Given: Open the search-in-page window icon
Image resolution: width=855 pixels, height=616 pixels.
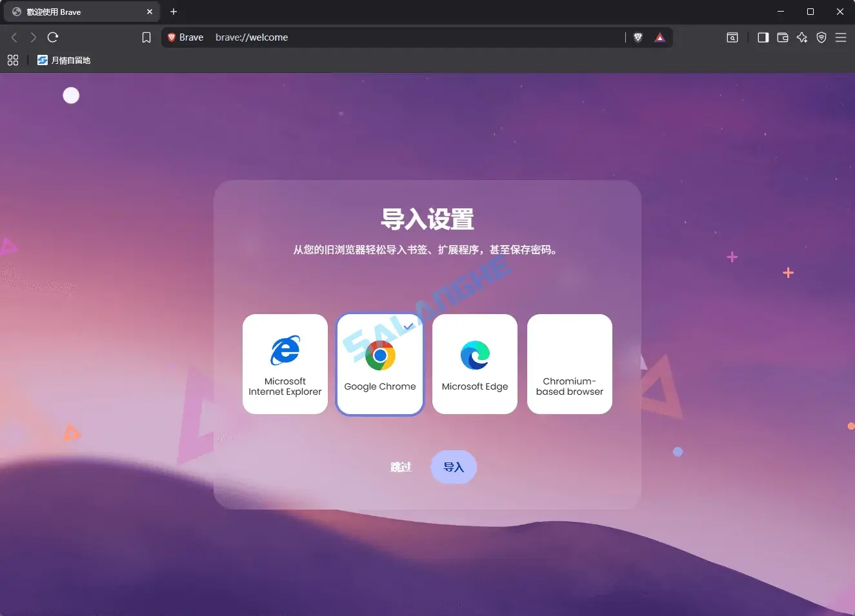Looking at the screenshot, I should click(x=732, y=37).
